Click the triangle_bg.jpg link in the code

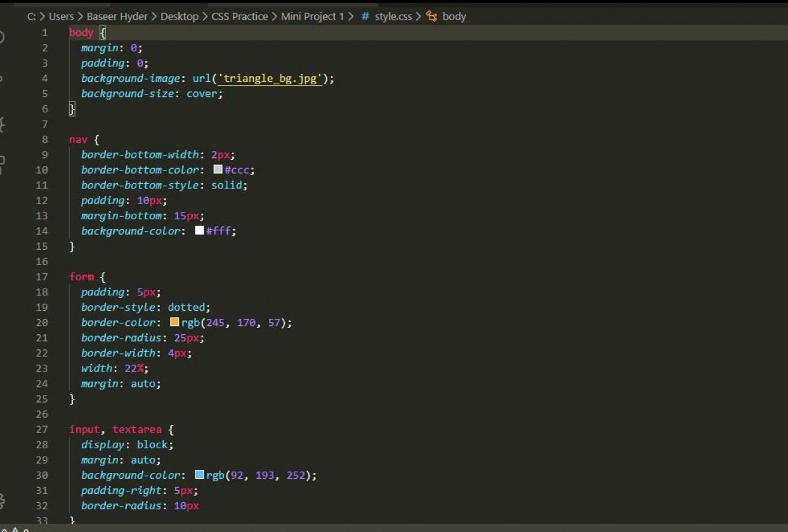point(271,78)
